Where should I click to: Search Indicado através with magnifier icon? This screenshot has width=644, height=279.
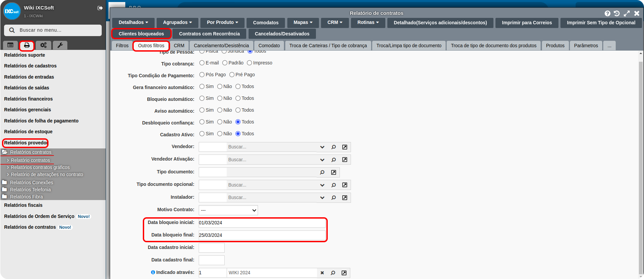click(x=333, y=273)
